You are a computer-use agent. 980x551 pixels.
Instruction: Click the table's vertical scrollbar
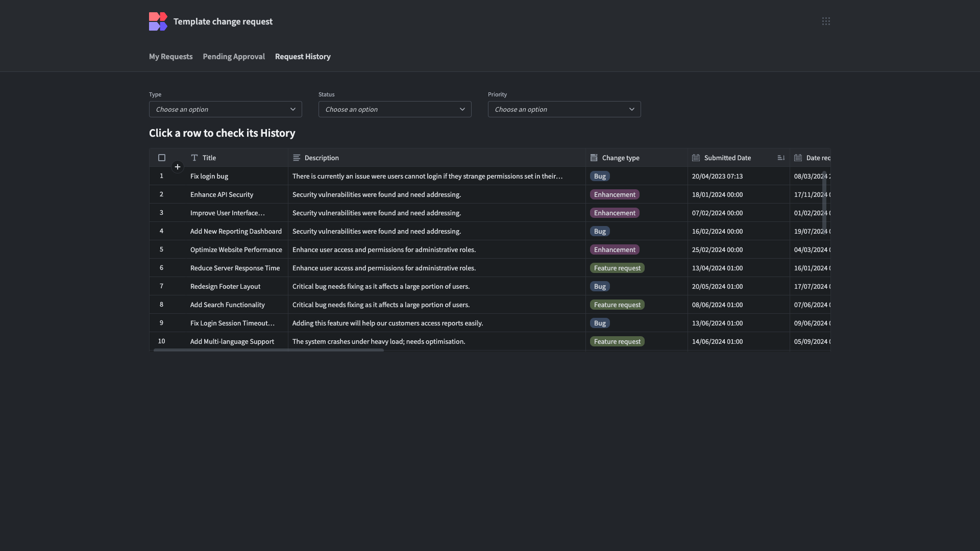pos(824,203)
